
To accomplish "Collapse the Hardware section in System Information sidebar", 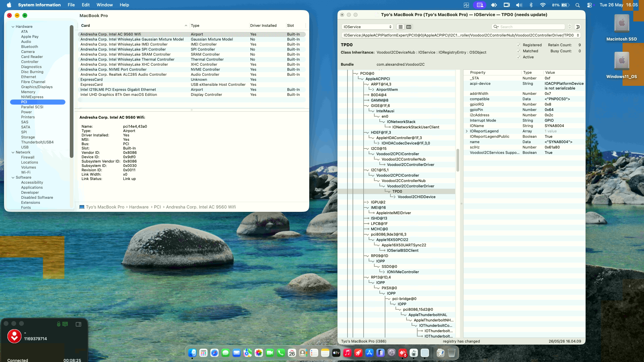I will (x=13, y=27).
